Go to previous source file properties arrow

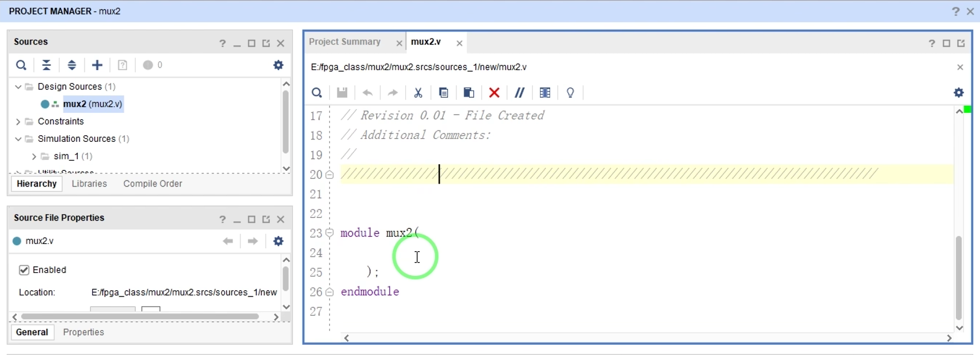(228, 241)
